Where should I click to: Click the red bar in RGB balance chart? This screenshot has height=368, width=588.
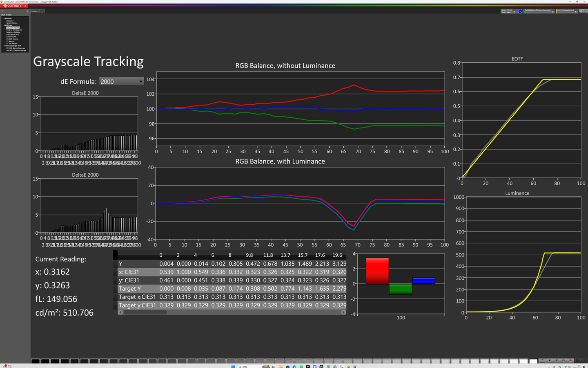point(377,271)
